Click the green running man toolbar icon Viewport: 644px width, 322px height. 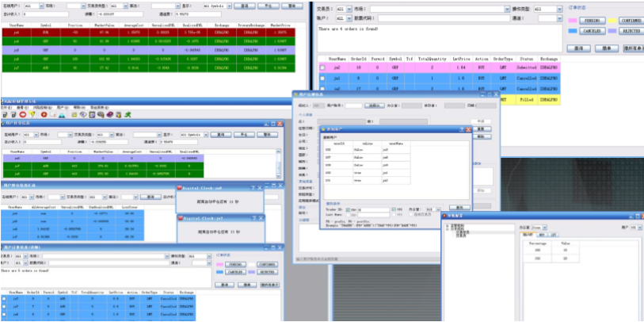coord(128,115)
